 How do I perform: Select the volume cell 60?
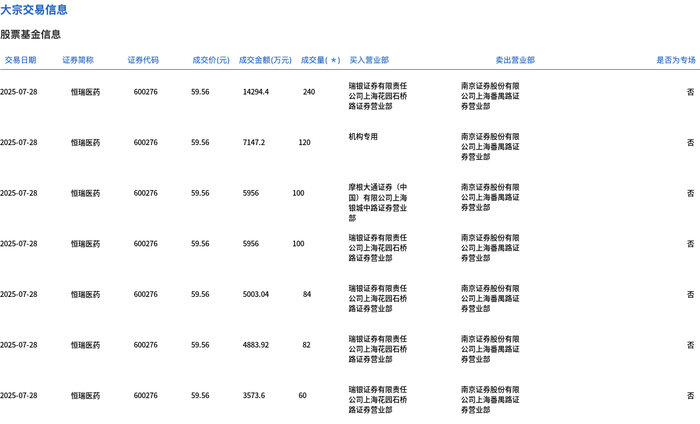click(302, 395)
